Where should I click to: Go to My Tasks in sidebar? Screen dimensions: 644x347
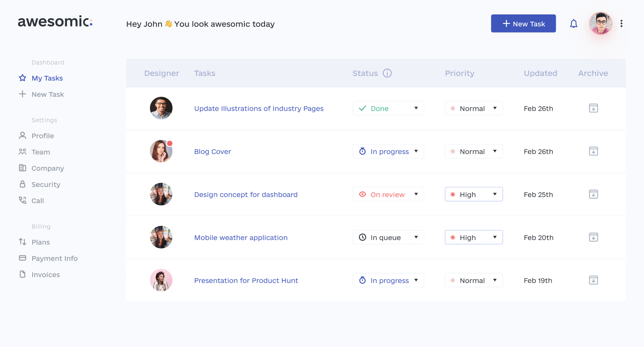pos(47,78)
